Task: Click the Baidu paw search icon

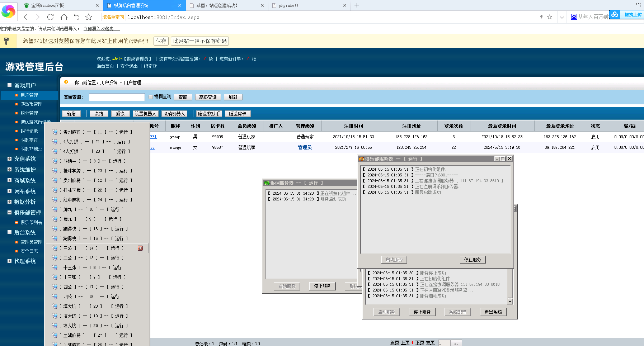Action: [574, 17]
